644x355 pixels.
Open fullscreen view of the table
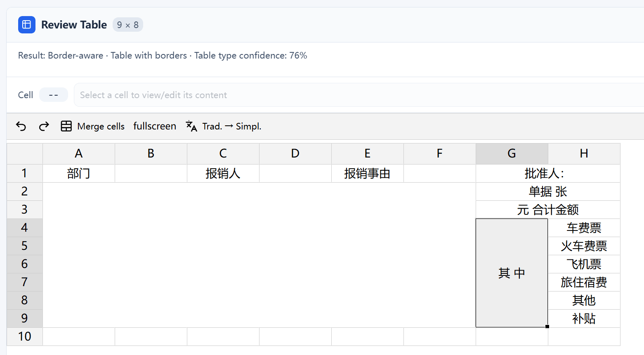point(155,126)
